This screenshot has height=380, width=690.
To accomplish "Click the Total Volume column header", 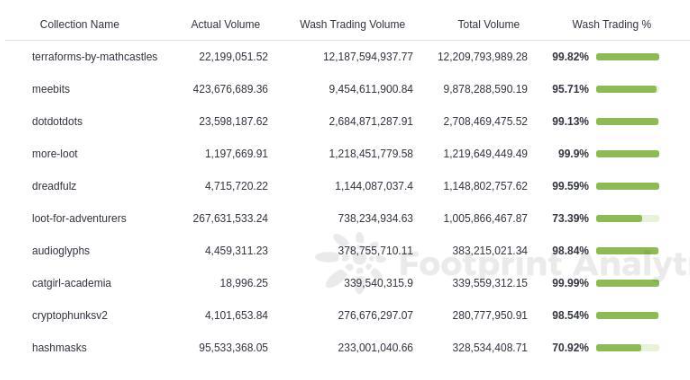I will (x=488, y=24).
